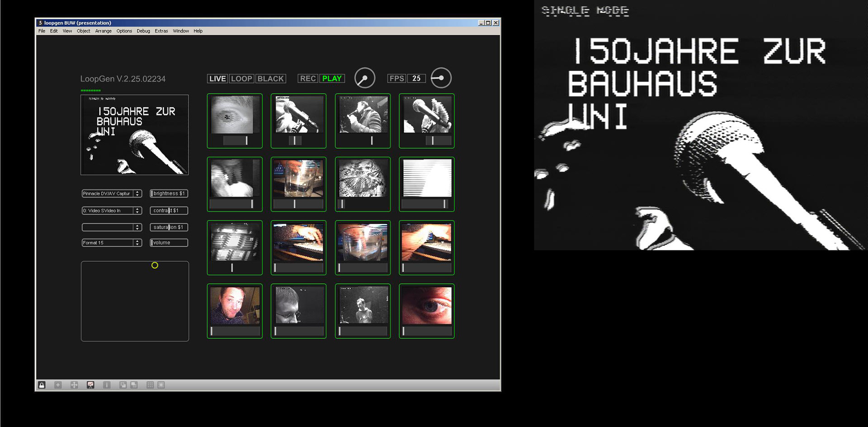Toggle the green PLAY button
The width and height of the screenshot is (868, 427).
click(x=332, y=79)
